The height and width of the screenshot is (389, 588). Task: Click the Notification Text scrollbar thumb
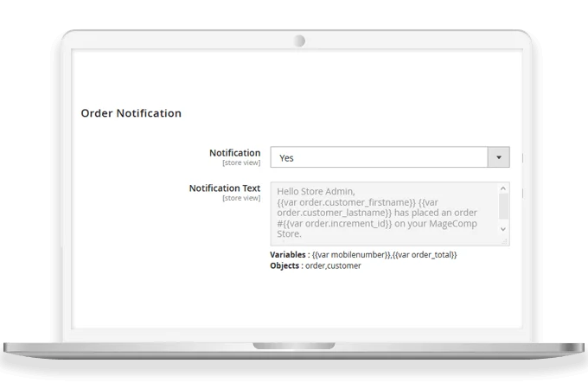[x=503, y=206]
